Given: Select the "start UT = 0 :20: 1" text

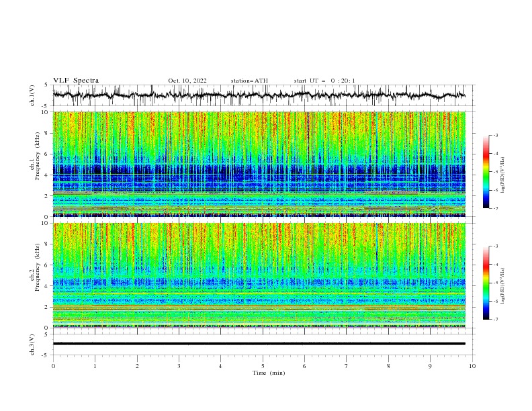Looking at the screenshot, I should point(324,81).
